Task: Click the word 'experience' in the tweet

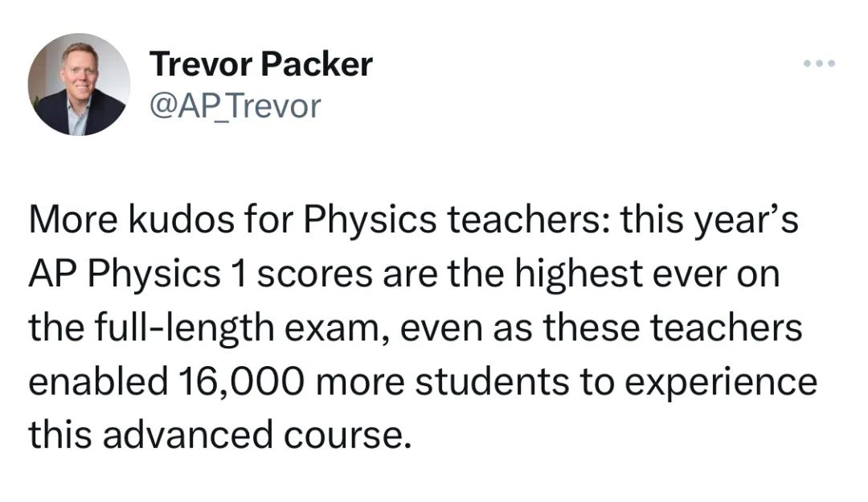Action: tap(721, 384)
